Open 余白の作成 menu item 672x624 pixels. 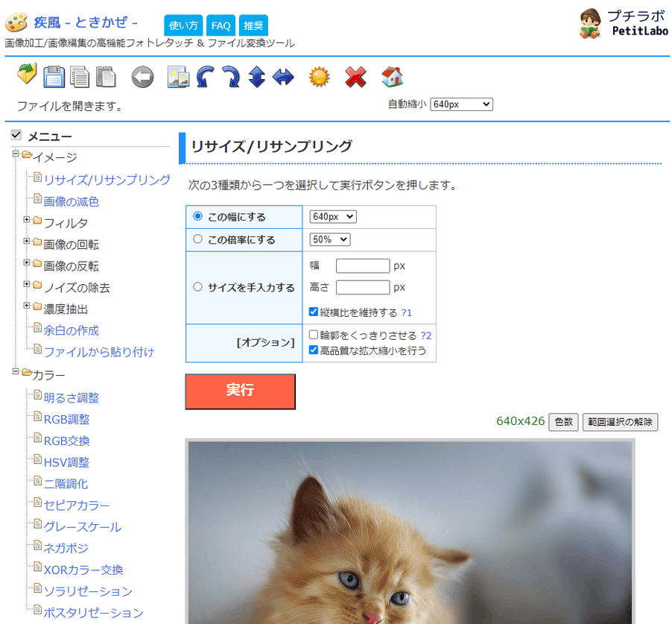[71, 330]
